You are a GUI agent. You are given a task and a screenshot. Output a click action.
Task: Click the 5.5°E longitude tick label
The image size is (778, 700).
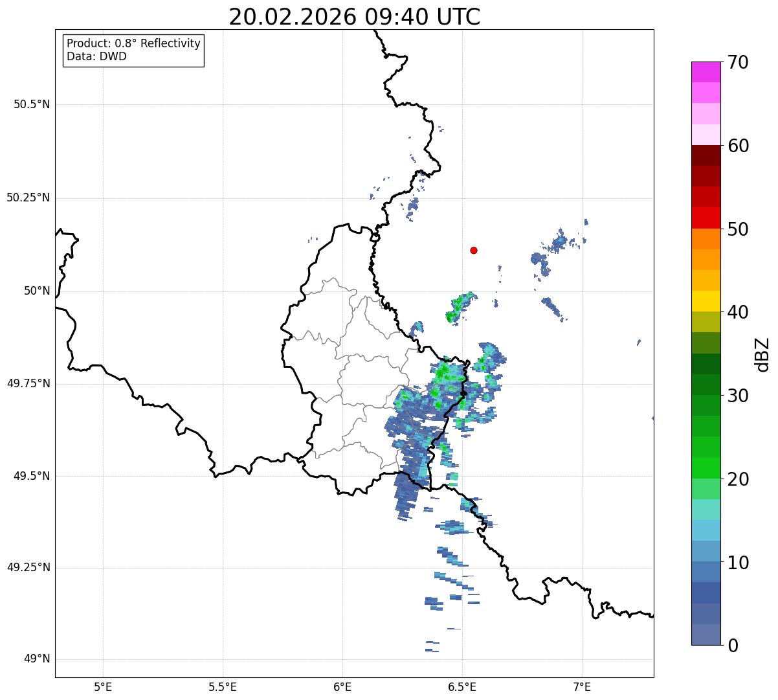(223, 686)
